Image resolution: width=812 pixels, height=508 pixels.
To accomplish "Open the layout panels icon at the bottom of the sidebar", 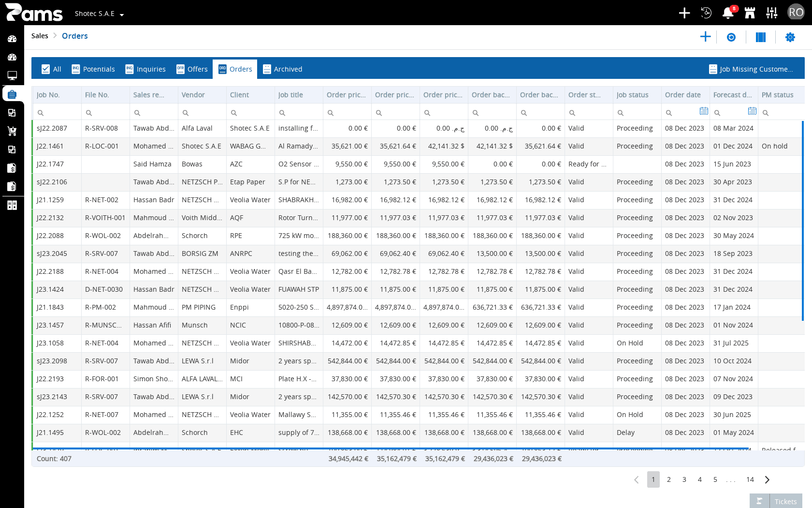I will (12, 205).
